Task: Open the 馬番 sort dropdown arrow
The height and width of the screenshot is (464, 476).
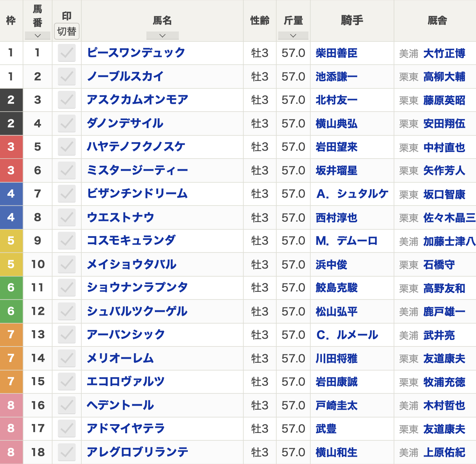Action: [x=37, y=35]
